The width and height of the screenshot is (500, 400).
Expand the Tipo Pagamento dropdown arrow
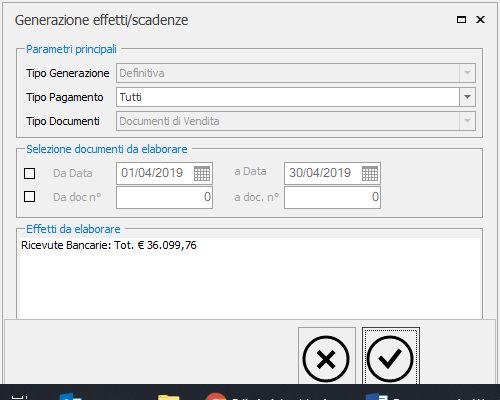(x=467, y=97)
